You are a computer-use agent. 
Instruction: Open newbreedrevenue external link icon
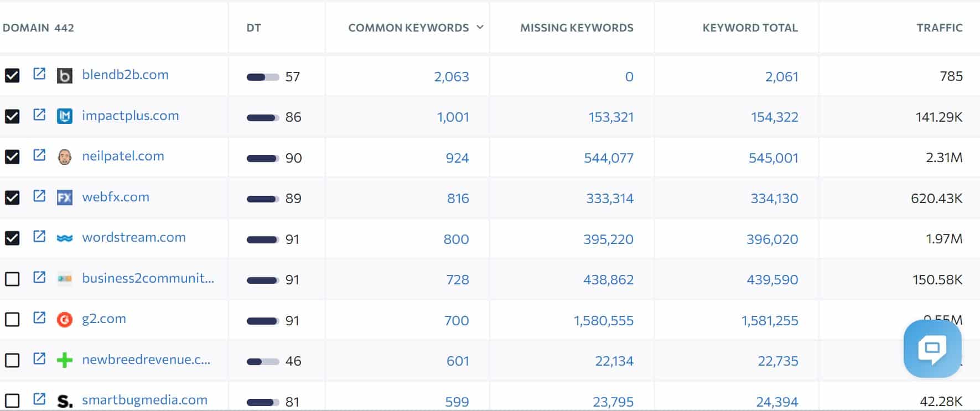pyautogui.click(x=39, y=358)
